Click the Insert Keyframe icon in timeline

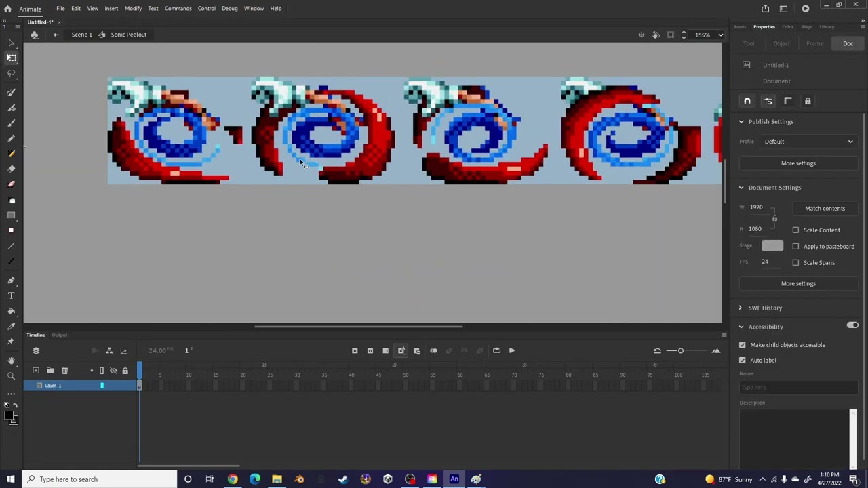click(355, 350)
